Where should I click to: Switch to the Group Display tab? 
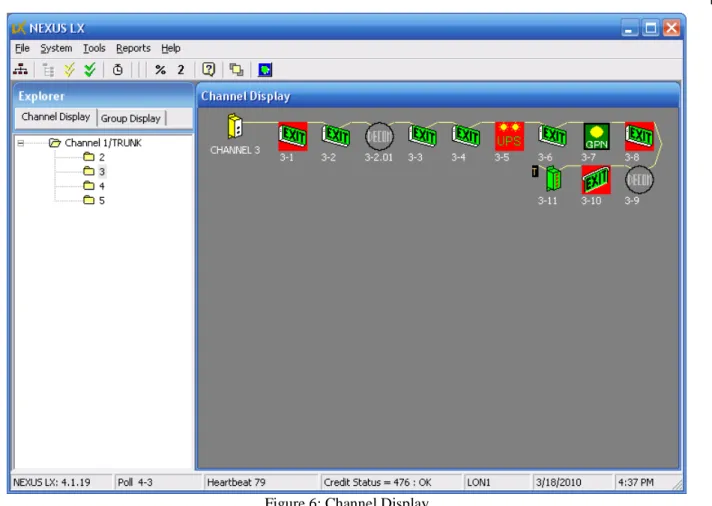click(x=131, y=119)
